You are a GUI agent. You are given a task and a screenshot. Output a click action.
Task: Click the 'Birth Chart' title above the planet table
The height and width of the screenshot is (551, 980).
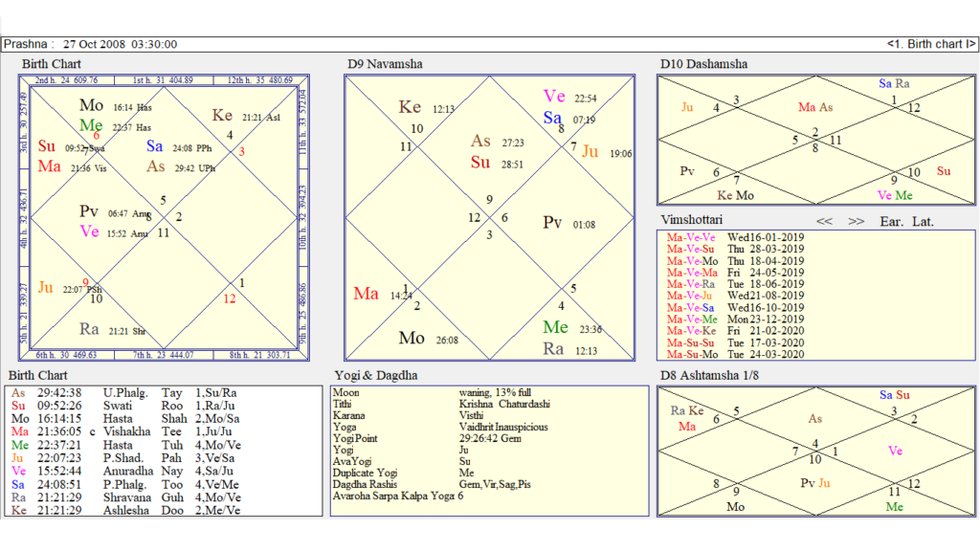coord(37,375)
